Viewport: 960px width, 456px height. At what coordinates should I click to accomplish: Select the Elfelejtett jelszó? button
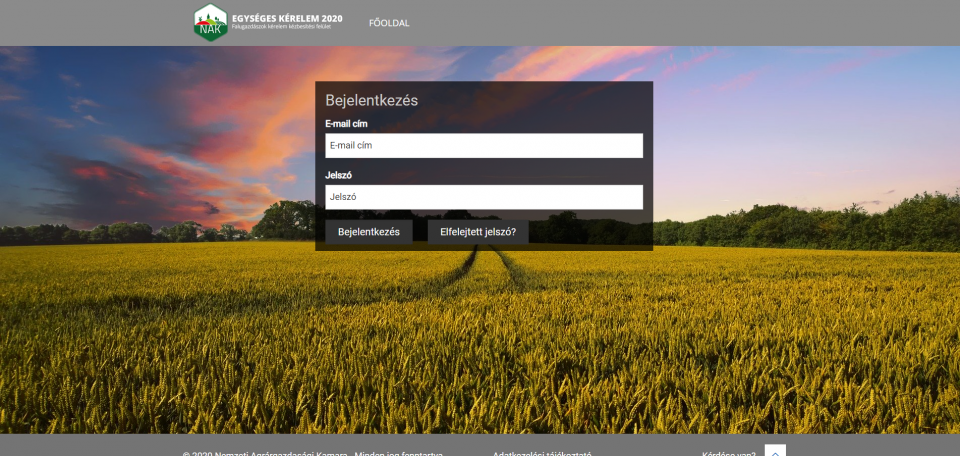(x=478, y=232)
